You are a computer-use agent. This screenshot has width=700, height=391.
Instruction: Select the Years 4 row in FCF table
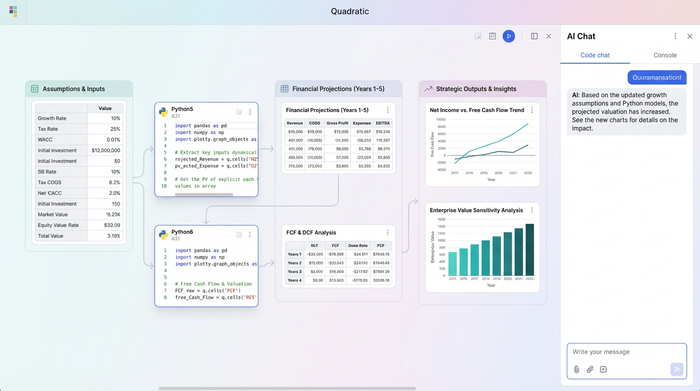point(338,281)
